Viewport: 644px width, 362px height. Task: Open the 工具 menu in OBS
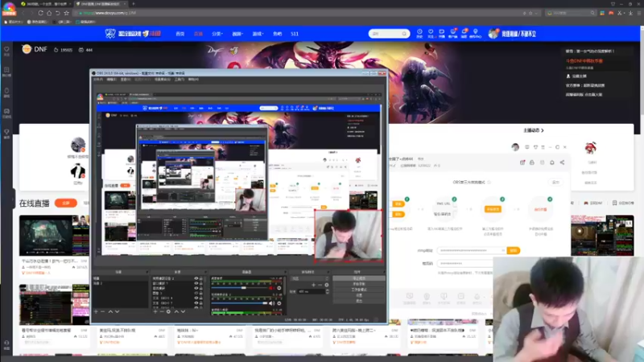pyautogui.click(x=180, y=79)
